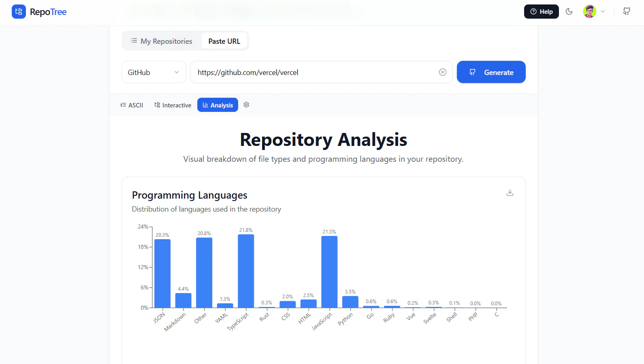Open the GitHub fork icon in the header
Screen dimensions: 644x364
627,11
